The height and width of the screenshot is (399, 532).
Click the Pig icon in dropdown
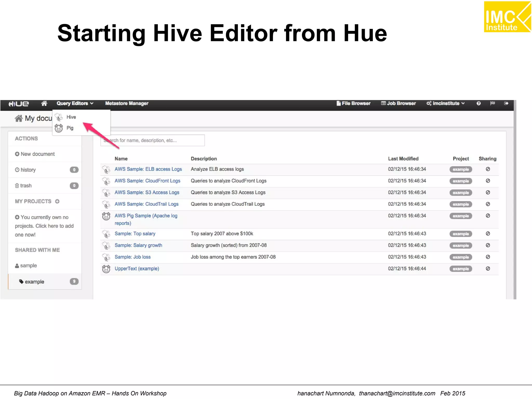(x=59, y=128)
